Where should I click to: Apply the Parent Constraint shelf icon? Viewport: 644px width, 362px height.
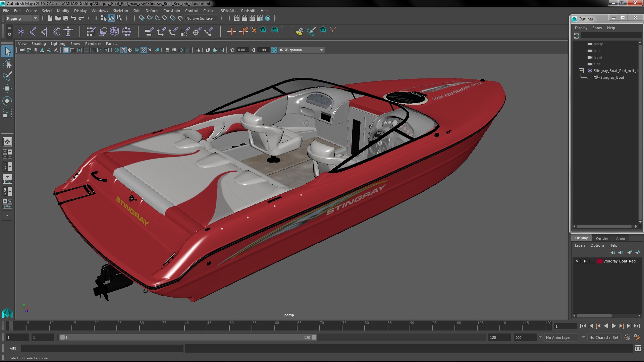tap(149, 32)
